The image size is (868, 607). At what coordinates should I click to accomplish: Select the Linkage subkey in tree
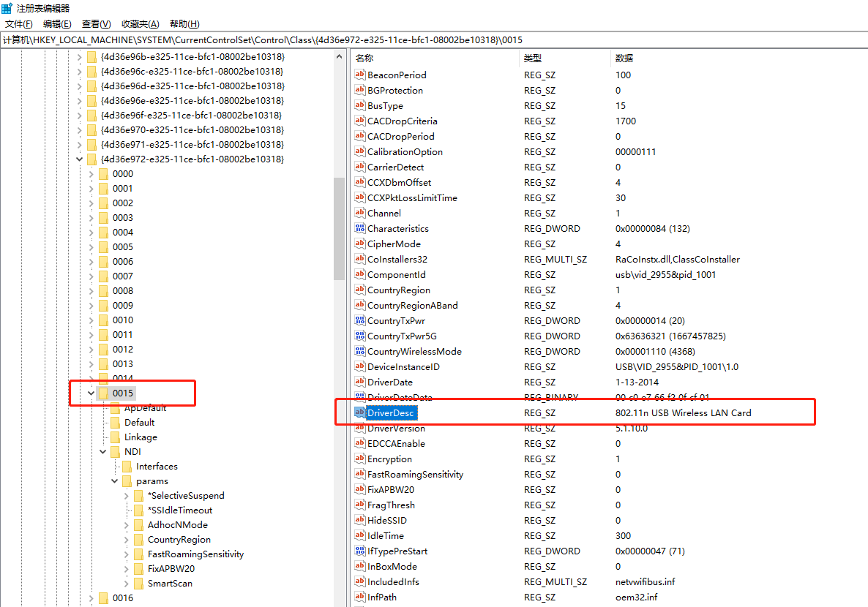[141, 437]
